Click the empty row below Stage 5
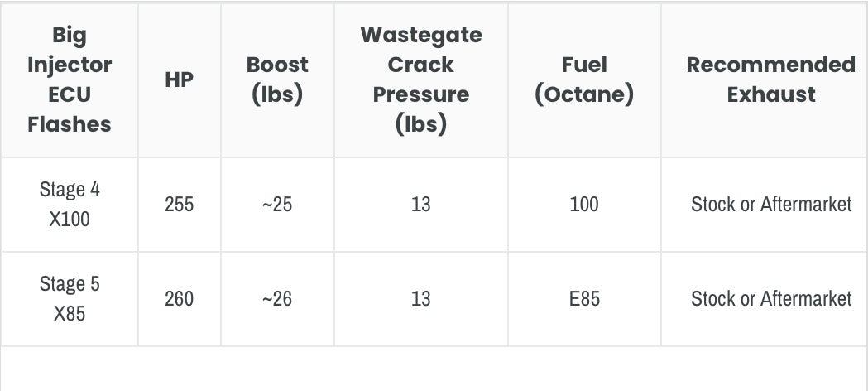 point(434,369)
